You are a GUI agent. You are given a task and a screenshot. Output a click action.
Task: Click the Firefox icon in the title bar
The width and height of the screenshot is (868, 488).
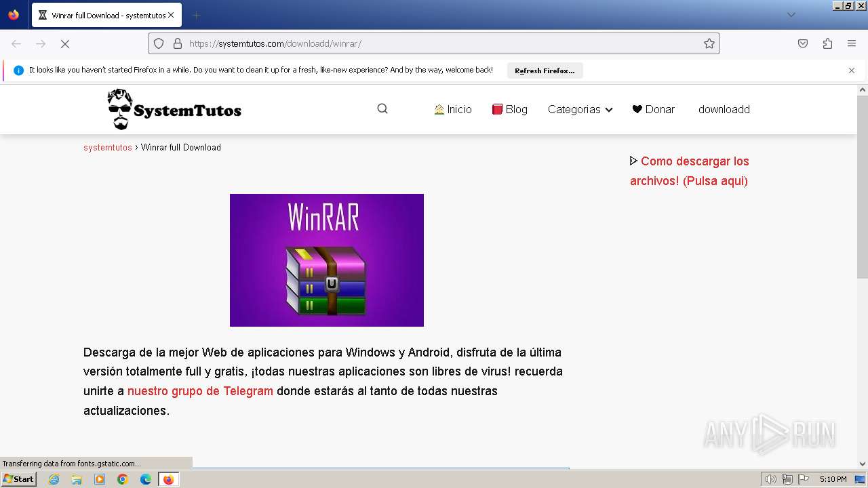click(x=14, y=14)
